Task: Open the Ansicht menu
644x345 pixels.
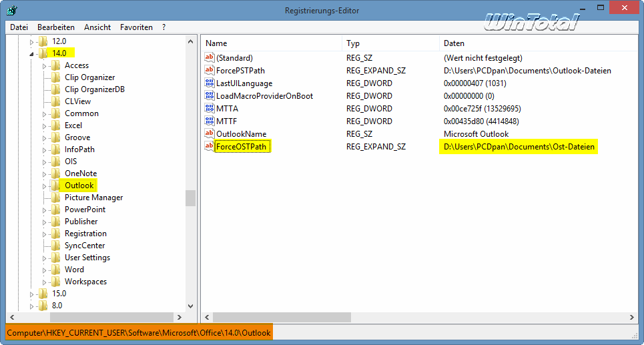Action: point(97,27)
